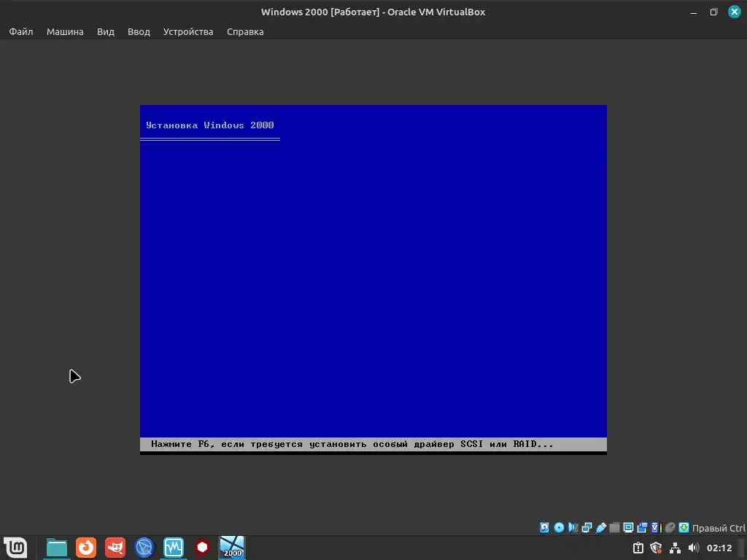Click the security shield tray icon
Screen dimensions: 747x560
pyautogui.click(x=656, y=548)
